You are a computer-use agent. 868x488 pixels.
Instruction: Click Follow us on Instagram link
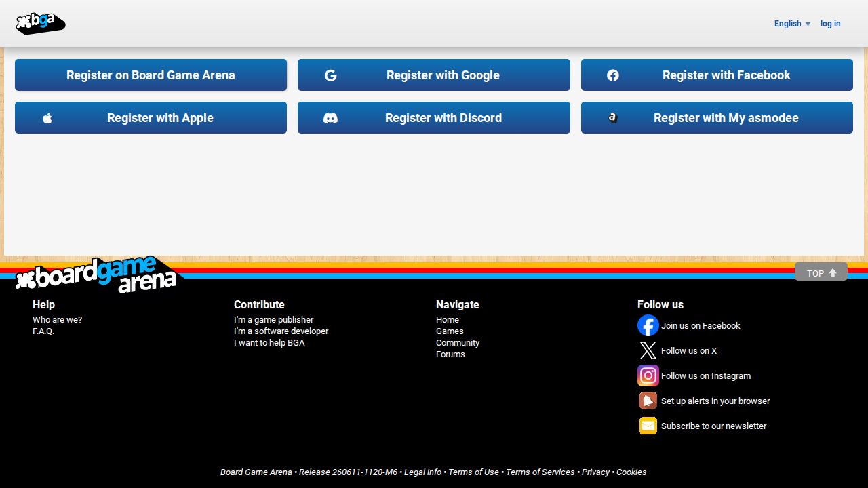[x=706, y=376]
